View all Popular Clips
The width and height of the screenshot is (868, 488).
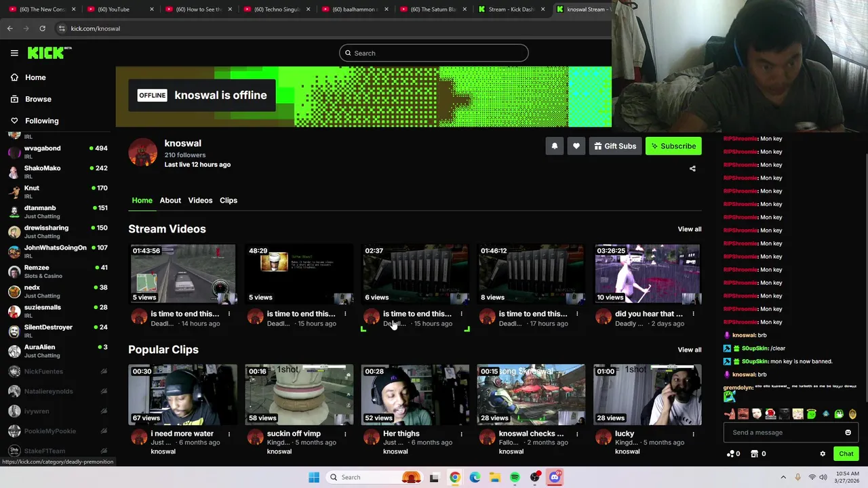tap(690, 350)
